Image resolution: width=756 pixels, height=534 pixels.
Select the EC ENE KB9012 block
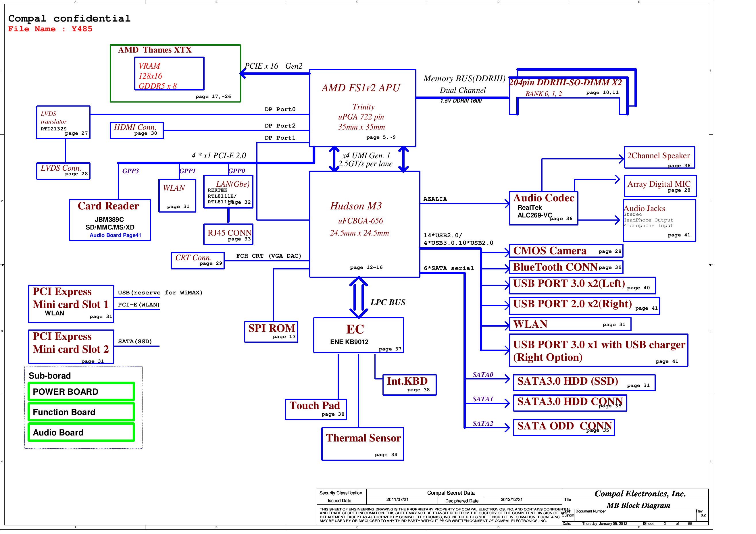click(x=359, y=336)
